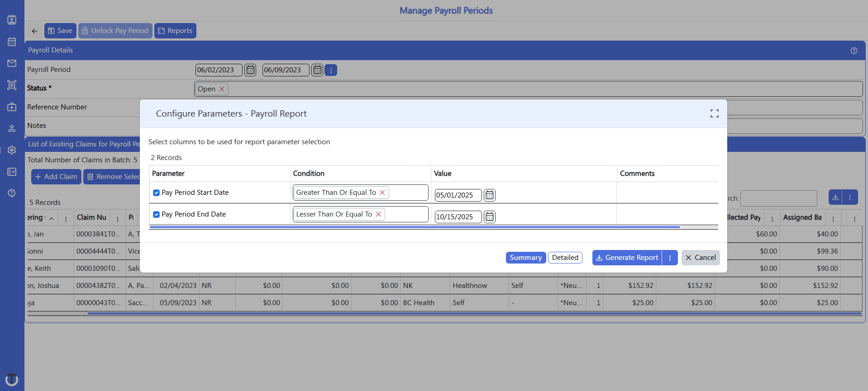
Task: Select the Summary report type
Action: (526, 258)
